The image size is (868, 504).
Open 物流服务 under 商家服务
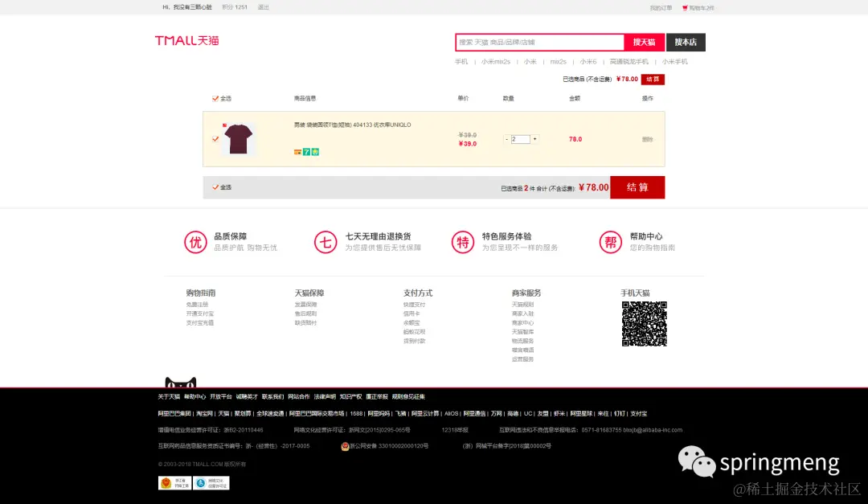point(522,341)
